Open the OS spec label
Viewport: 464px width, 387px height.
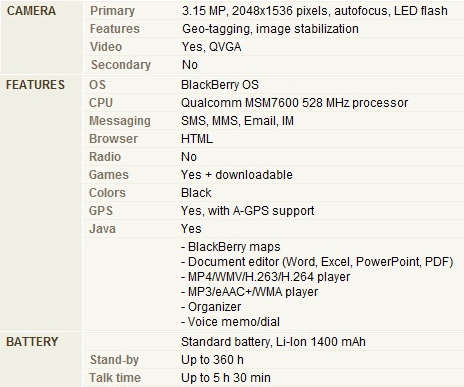97,85
